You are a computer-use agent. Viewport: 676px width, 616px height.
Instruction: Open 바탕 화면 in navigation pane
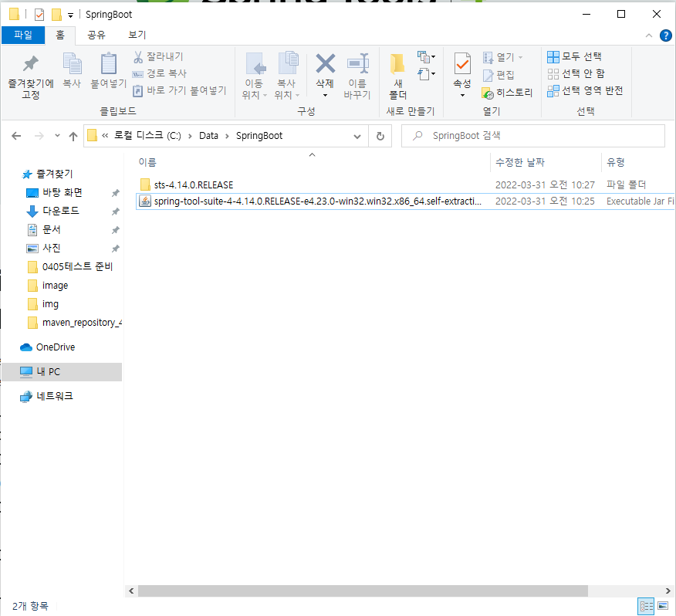pos(63,192)
